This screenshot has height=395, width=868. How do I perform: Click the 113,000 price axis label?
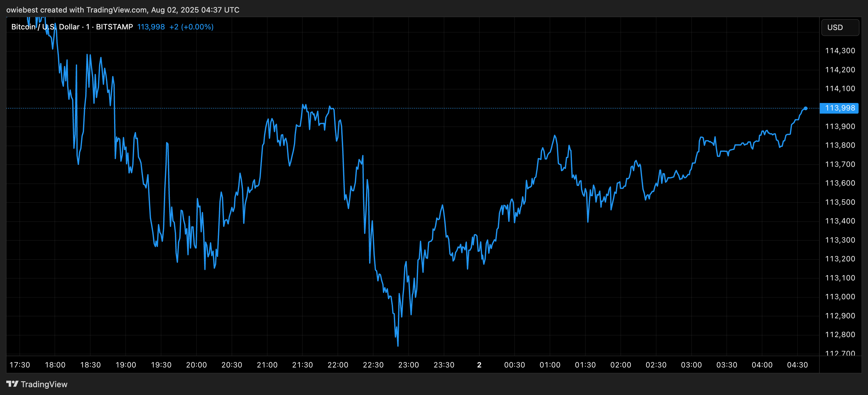[840, 297]
